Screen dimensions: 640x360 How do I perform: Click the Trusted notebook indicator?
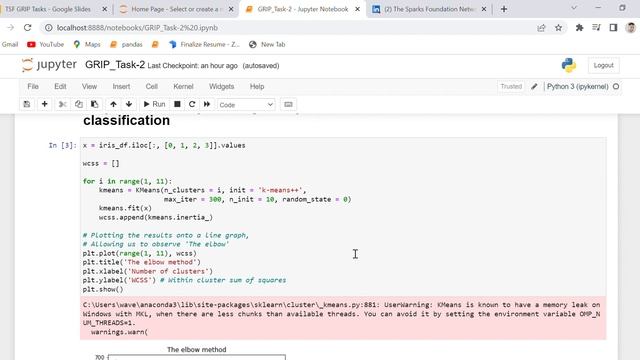[x=511, y=87]
